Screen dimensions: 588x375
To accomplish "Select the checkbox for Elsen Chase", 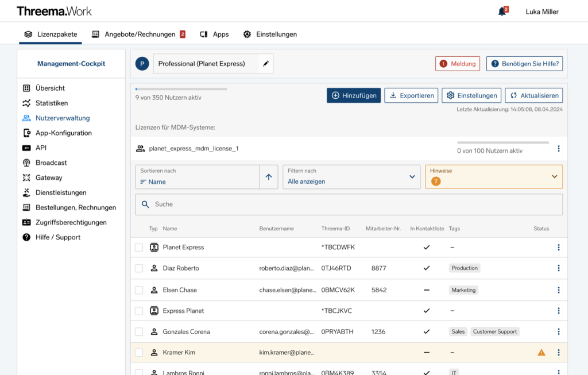I will (138, 290).
